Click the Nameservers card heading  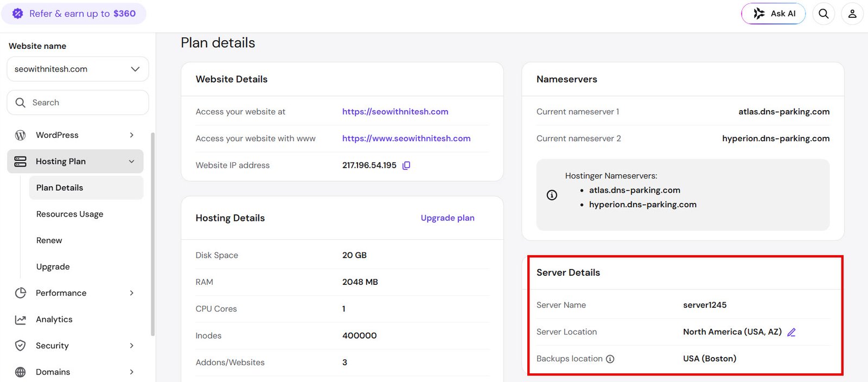click(567, 79)
